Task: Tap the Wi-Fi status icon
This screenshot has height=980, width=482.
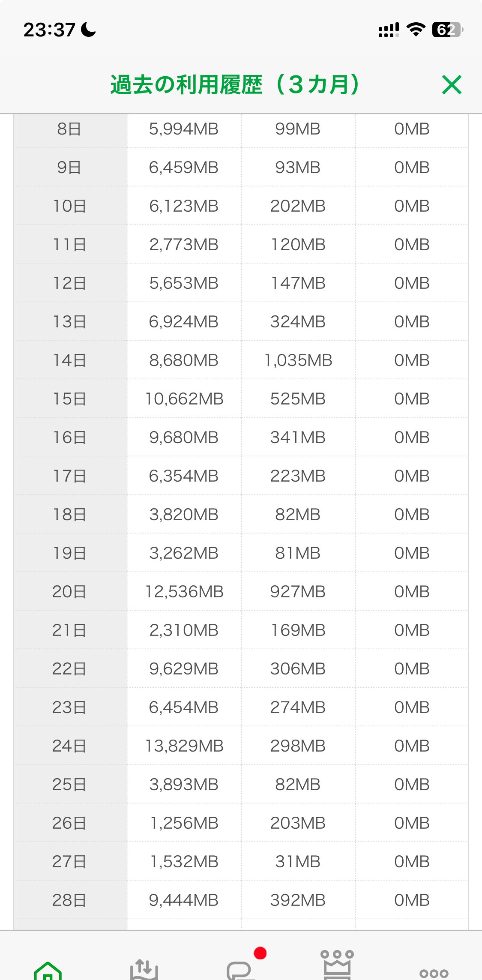Action: point(415,30)
